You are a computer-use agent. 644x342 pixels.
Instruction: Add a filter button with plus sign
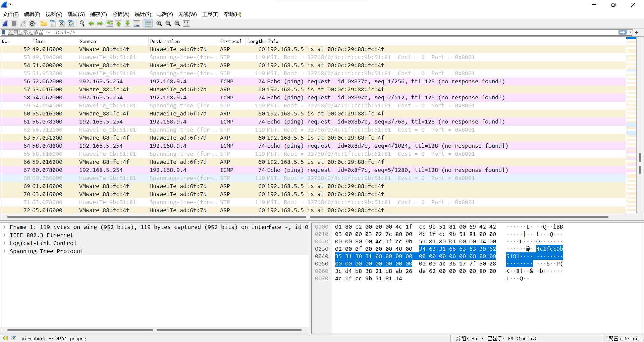[x=636, y=32]
